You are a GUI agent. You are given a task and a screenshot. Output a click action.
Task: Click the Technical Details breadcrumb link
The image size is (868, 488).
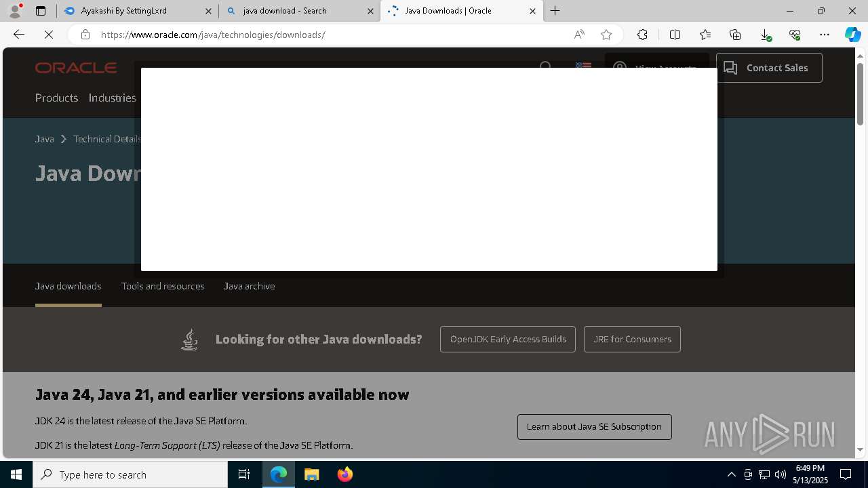point(107,139)
